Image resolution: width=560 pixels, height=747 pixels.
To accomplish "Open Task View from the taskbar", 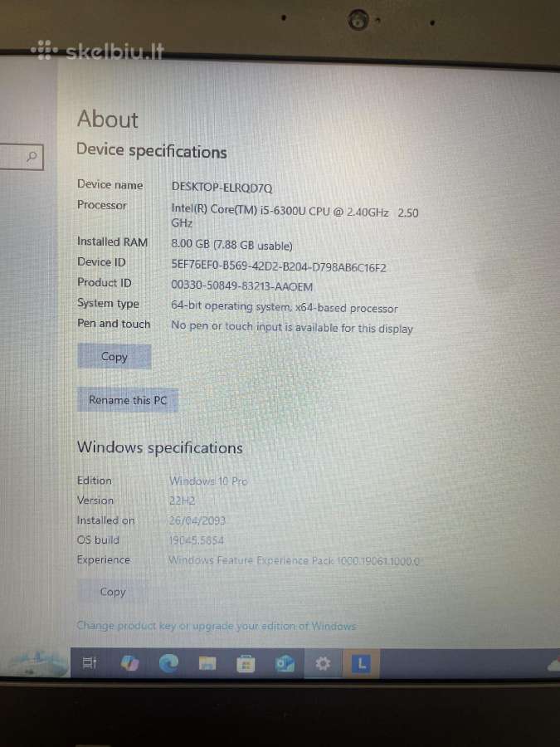I will pyautogui.click(x=90, y=662).
